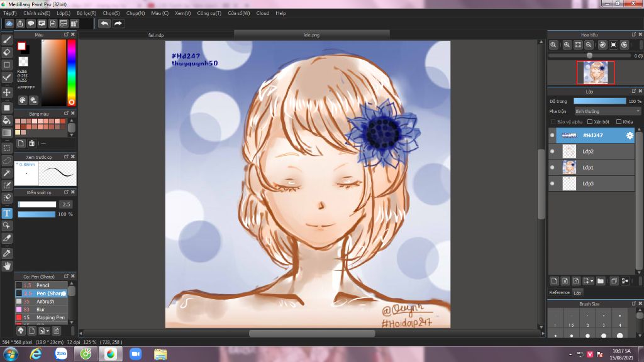Select the transparent color swatch
Viewport: 644px width, 362px height.
pos(23,62)
